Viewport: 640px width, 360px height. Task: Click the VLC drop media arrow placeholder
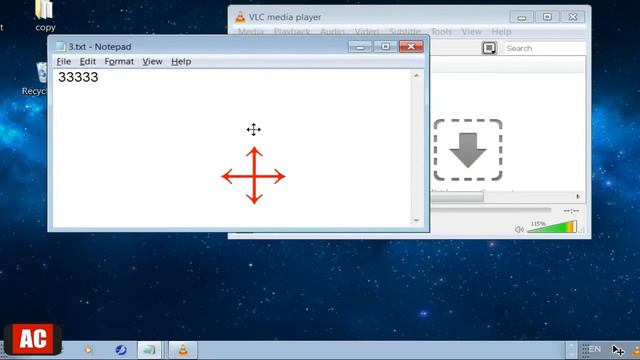pos(468,150)
